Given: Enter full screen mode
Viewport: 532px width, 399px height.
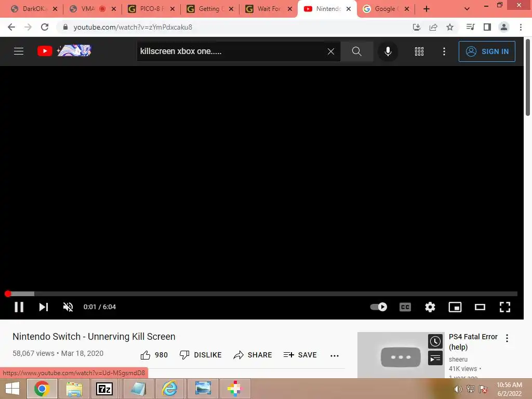Looking at the screenshot, I should click(505, 307).
